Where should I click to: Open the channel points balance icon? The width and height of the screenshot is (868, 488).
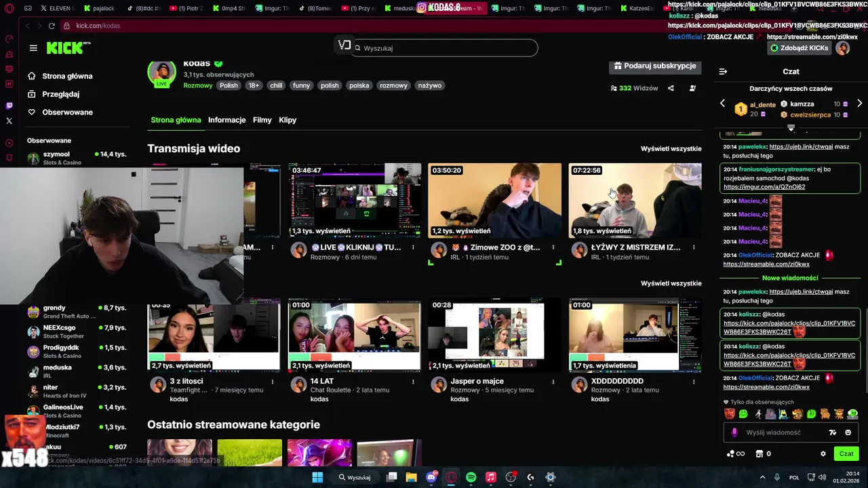pos(736,454)
